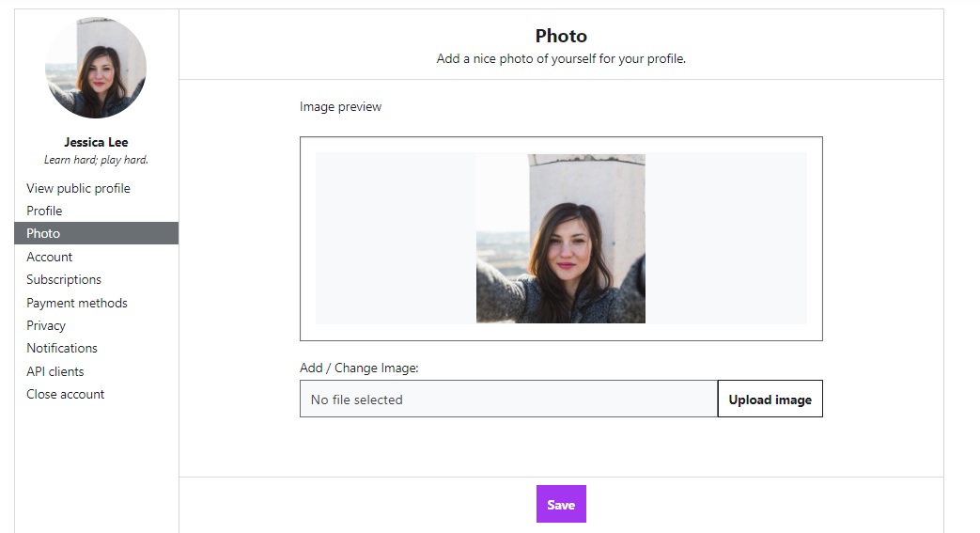The image size is (980, 533).
Task: Select the highlighted Photo menu item
Action: (43, 233)
